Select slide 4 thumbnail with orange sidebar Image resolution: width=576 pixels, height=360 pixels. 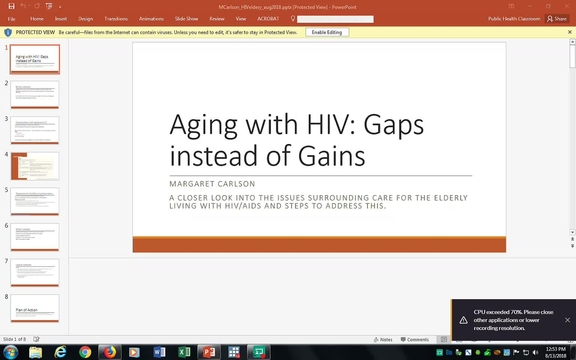(35, 166)
